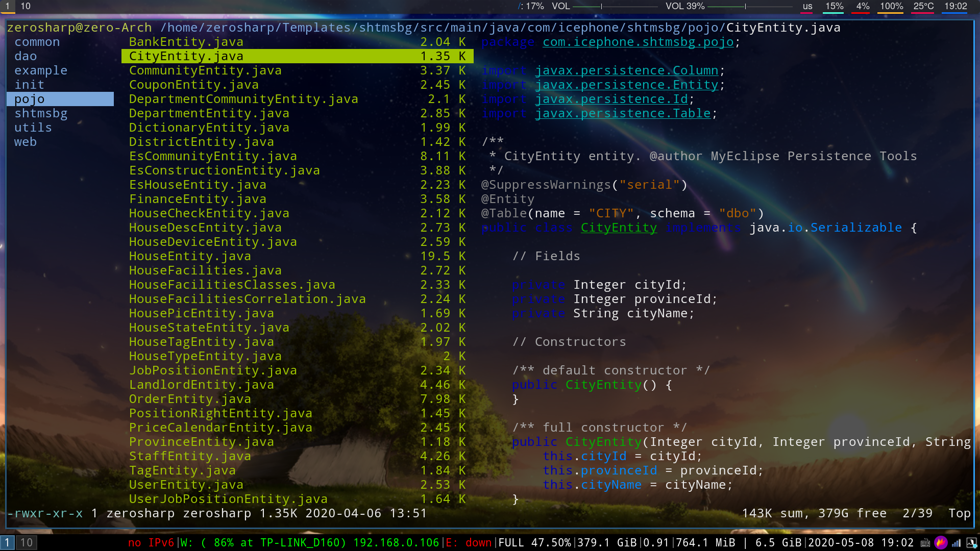Click javax.persistence.Column import link
The height and width of the screenshot is (551, 980).
[x=626, y=70]
